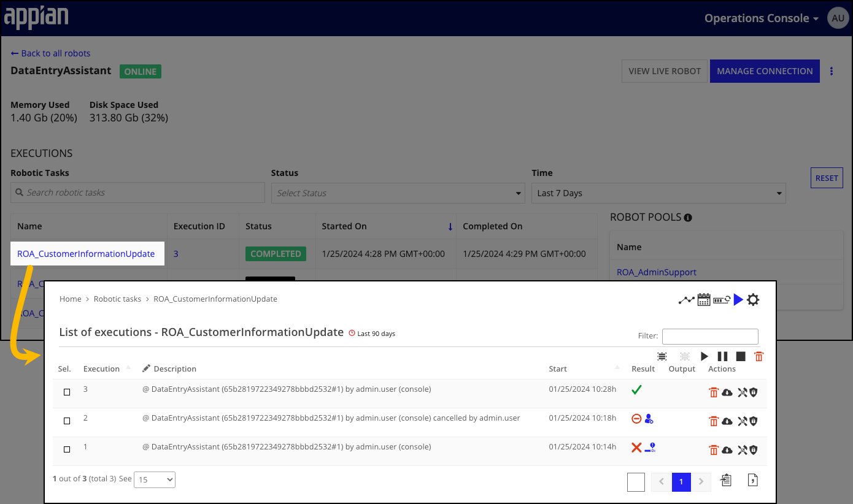This screenshot has height=504, width=853.
Task: Go to Robotic tasks in the breadcrumb
Action: pyautogui.click(x=117, y=299)
